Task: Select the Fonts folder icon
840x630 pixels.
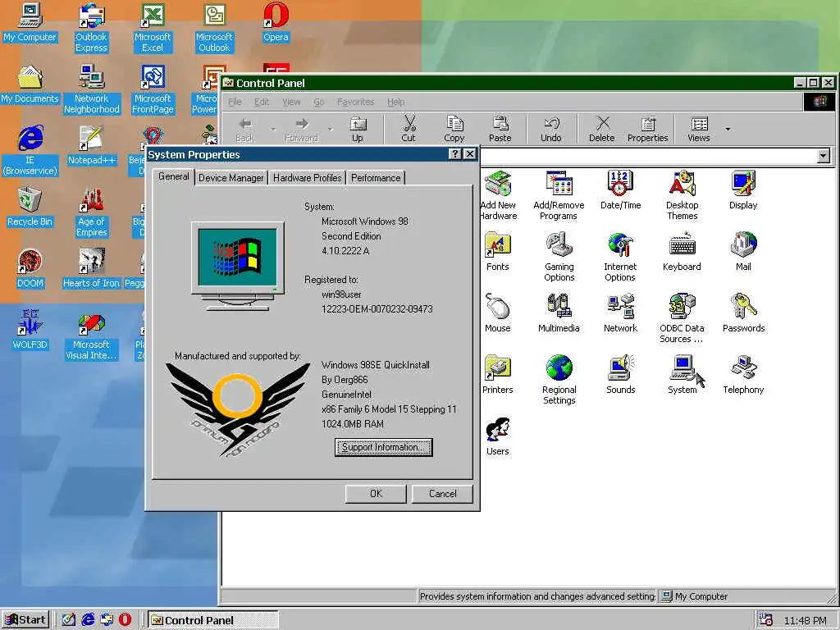Action: 498,252
